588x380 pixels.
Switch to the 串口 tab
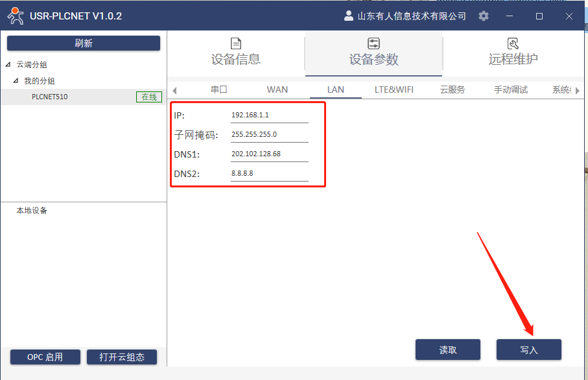pos(219,89)
